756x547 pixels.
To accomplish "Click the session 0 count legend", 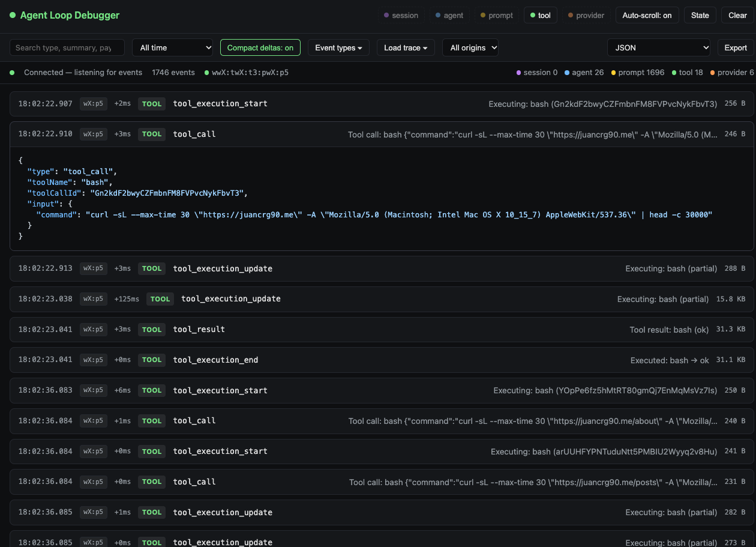I will (537, 72).
